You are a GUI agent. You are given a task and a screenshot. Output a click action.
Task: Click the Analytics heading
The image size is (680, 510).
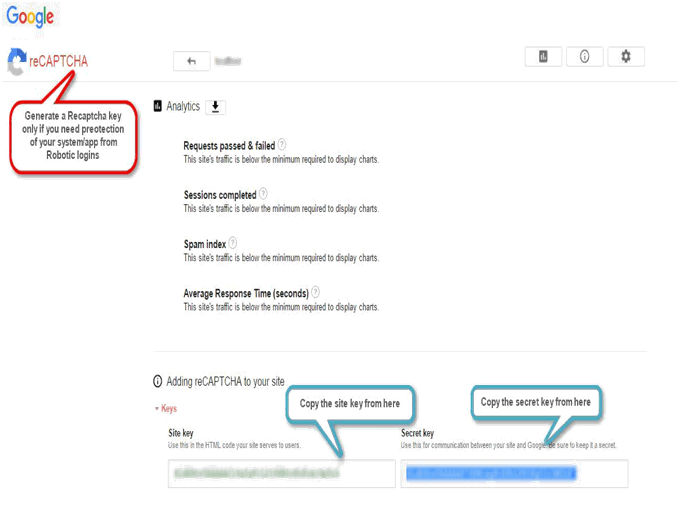pos(183,106)
